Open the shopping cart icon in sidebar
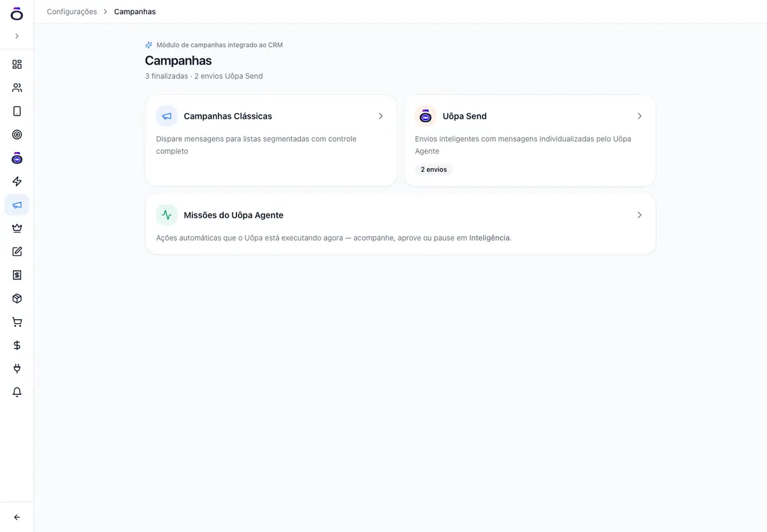 (x=17, y=322)
